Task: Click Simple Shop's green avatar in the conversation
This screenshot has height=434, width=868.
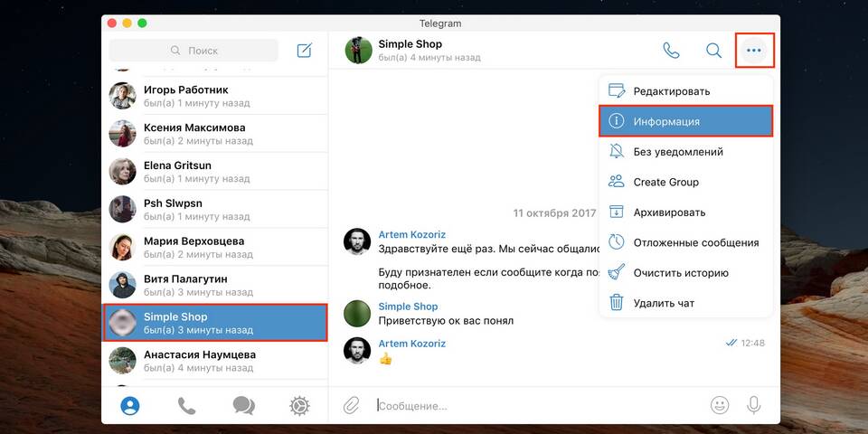Action: (x=357, y=314)
